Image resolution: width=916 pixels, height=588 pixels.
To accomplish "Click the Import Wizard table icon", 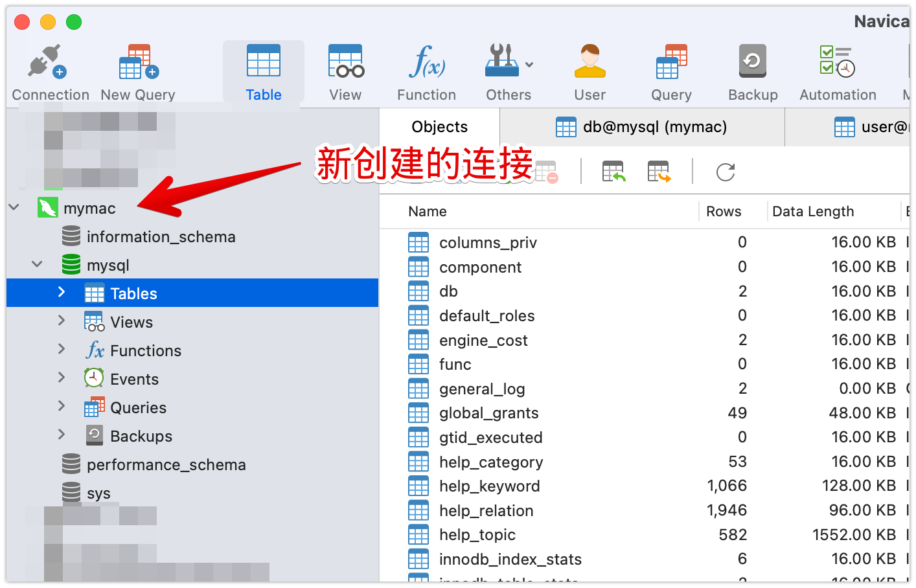I will (x=613, y=172).
